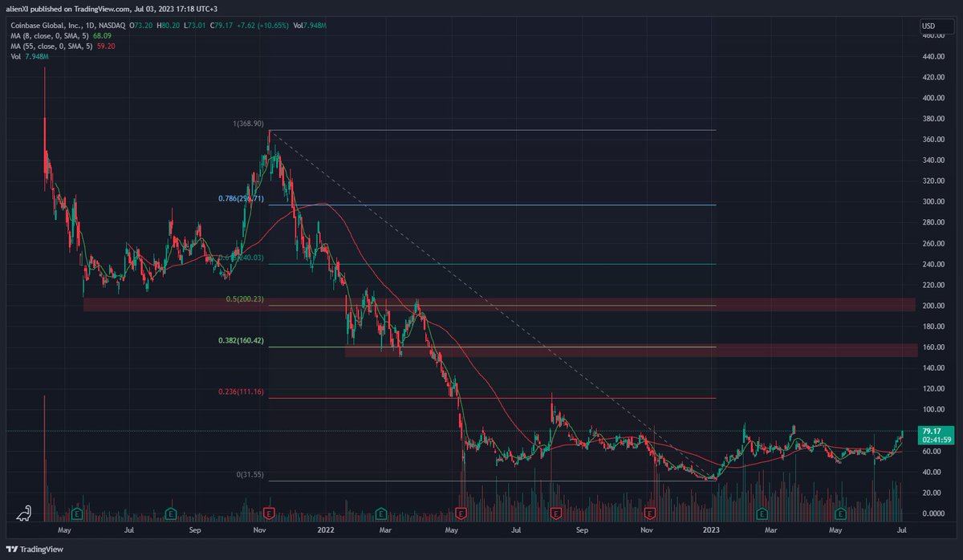The image size is (963, 560).
Task: Click the green earnings badge near July
Action: pyautogui.click(x=171, y=513)
